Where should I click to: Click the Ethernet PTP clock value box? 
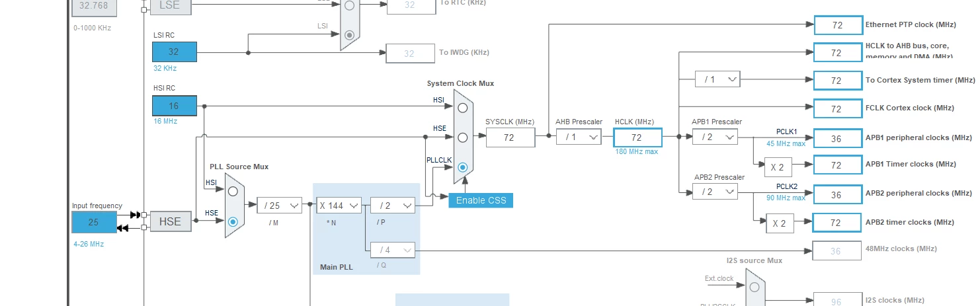point(838,25)
